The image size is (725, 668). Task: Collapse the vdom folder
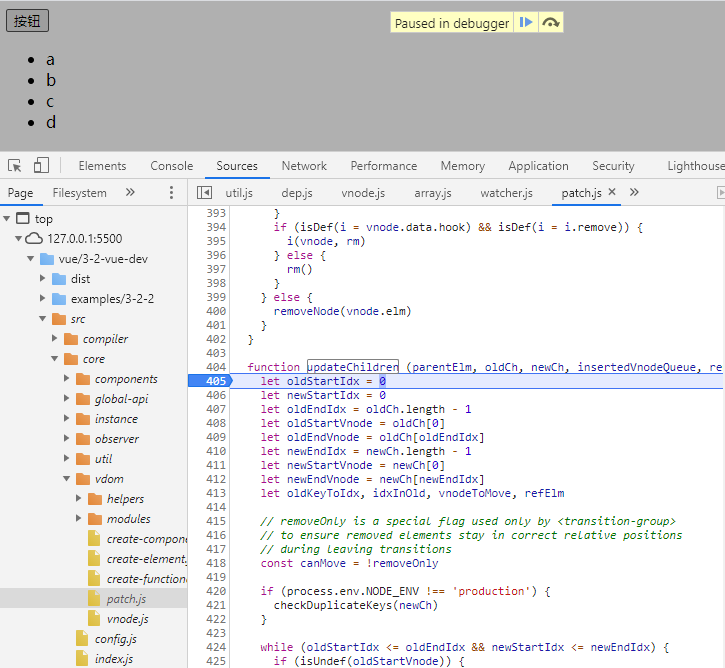(x=67, y=479)
